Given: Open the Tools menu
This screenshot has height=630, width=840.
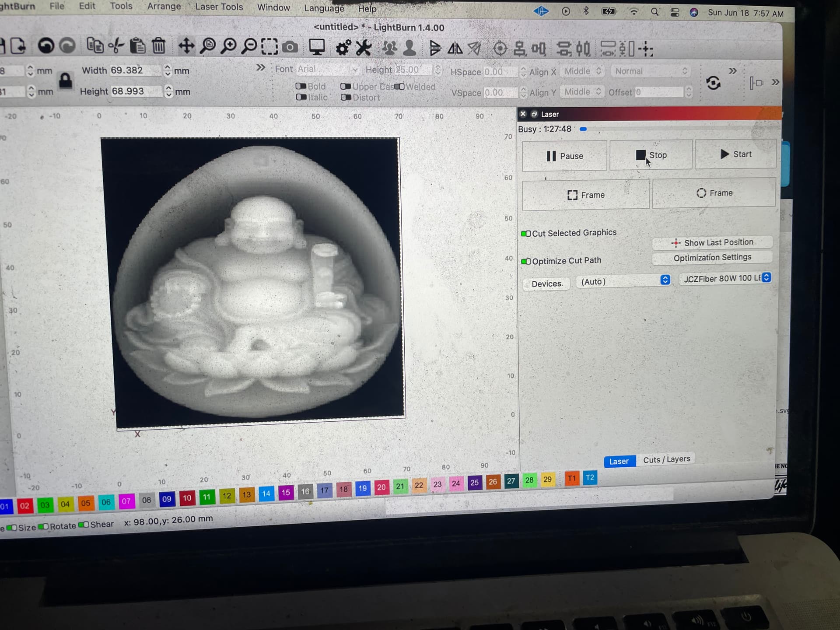Looking at the screenshot, I should tap(121, 6).
